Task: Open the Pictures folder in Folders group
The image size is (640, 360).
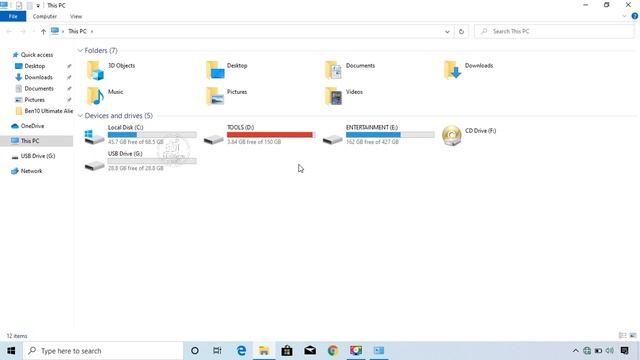Action: coord(227,96)
